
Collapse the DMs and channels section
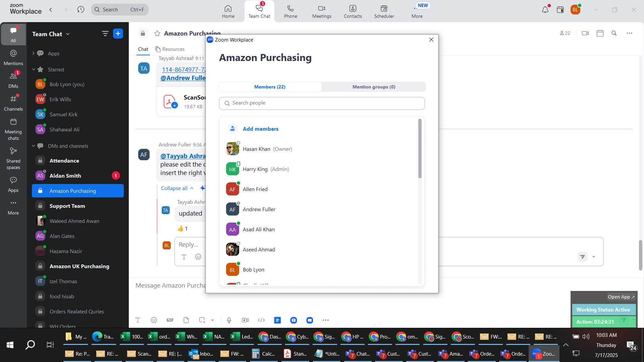click(x=33, y=146)
